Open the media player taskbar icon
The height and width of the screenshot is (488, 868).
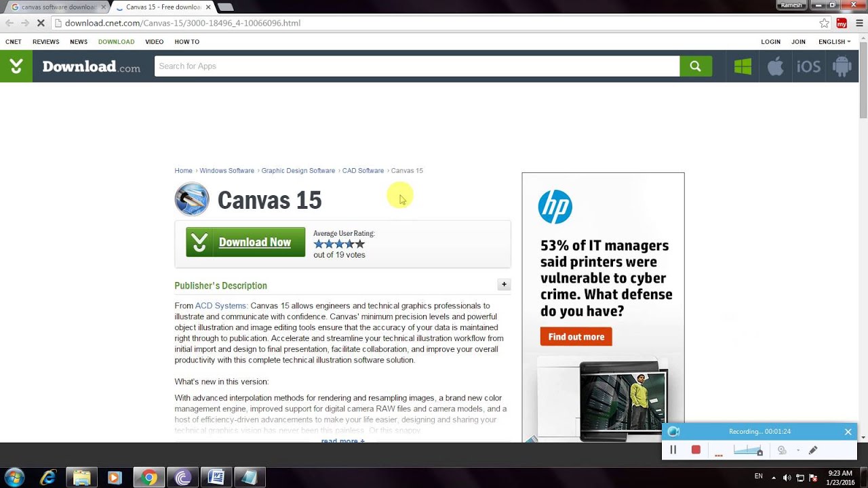(115, 477)
